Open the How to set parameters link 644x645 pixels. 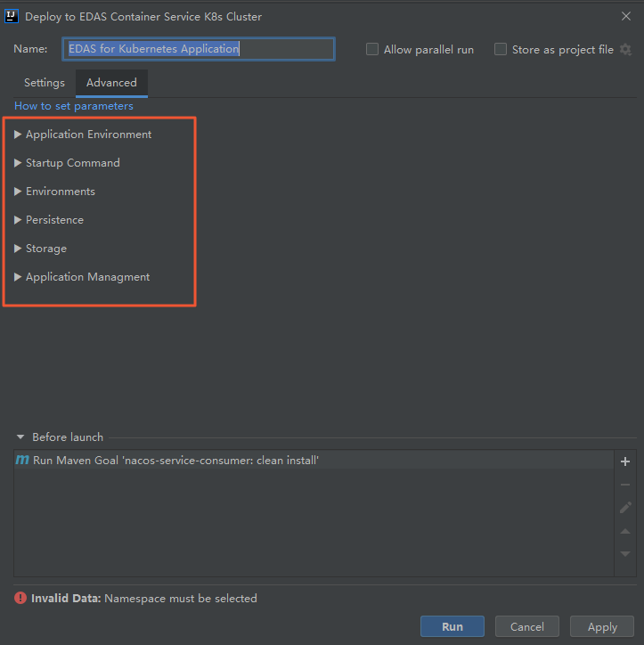coord(74,106)
